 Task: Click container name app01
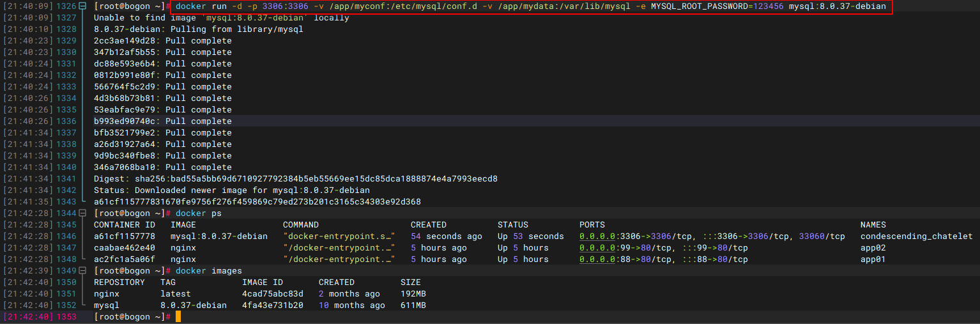coord(873,259)
